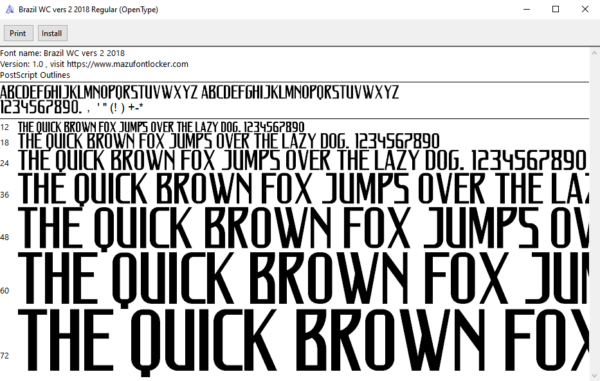
Task: Click the size label 72
Action: point(4,356)
